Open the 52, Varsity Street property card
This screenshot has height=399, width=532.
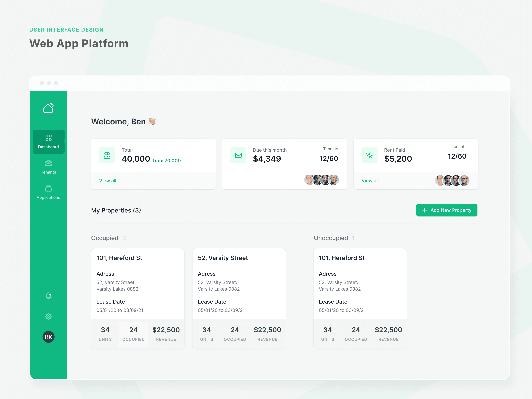(223, 258)
